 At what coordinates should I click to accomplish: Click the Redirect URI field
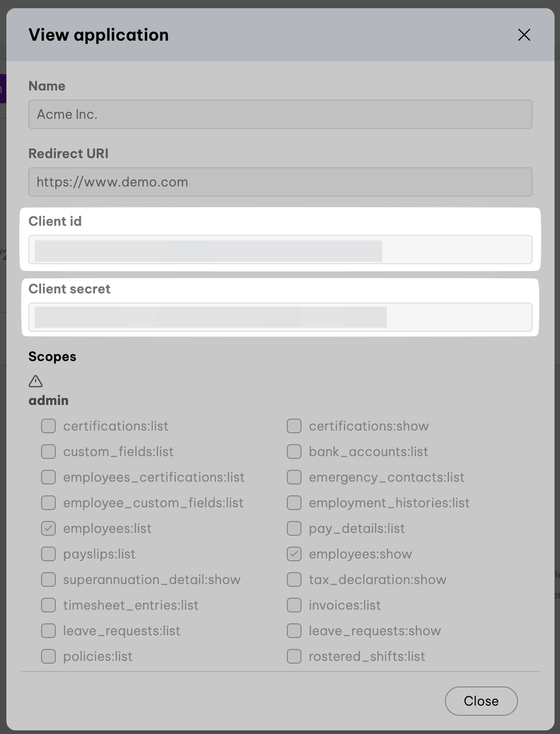coord(280,182)
